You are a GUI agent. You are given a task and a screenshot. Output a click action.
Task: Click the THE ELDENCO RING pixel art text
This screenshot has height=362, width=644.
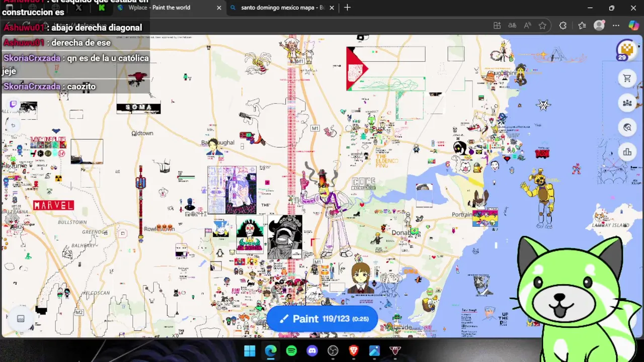tap(387, 161)
